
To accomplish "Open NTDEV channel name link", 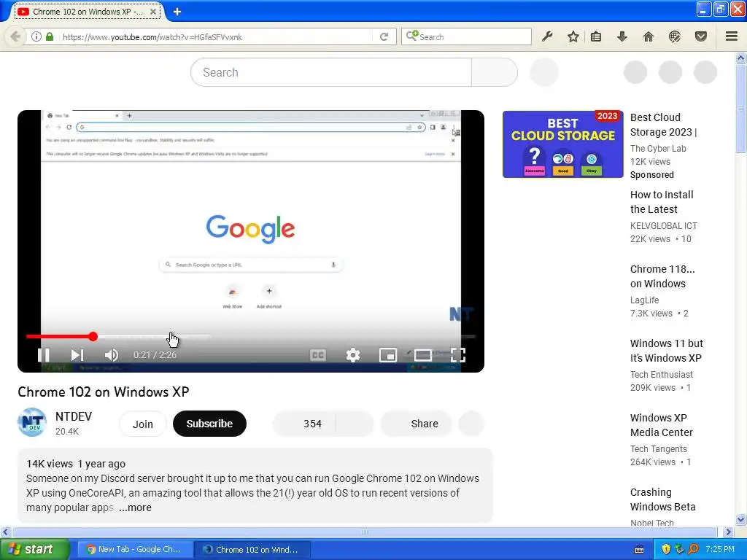I will pos(74,416).
